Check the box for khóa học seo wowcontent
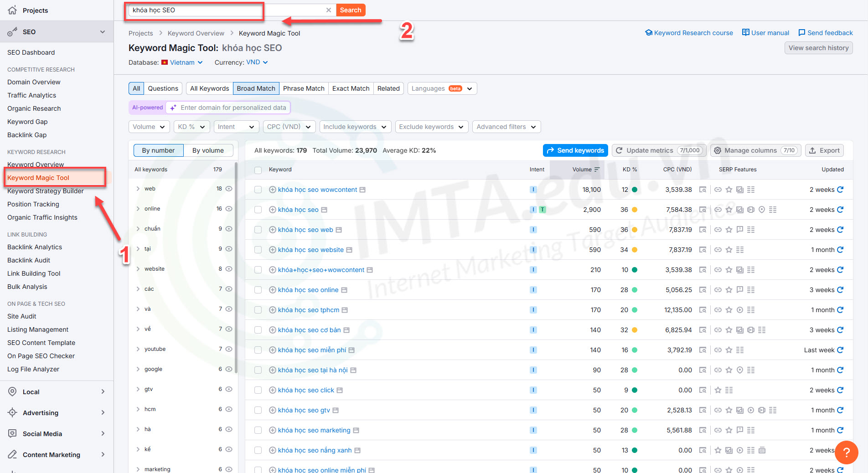 click(x=258, y=190)
